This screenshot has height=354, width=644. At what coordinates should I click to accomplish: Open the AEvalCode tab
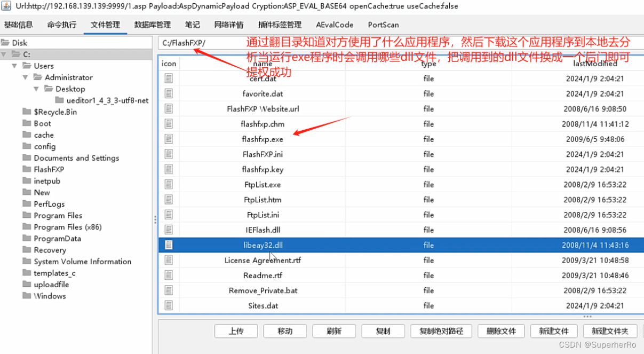[x=335, y=25]
